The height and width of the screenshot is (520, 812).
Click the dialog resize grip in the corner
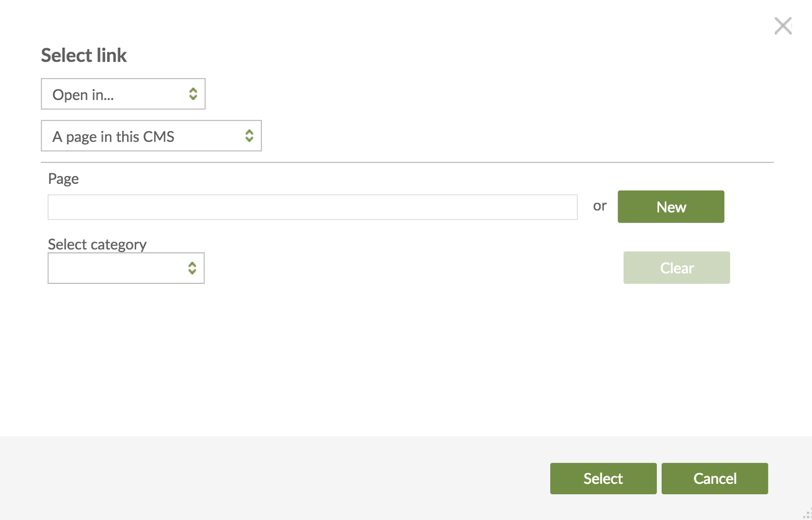(x=807, y=514)
